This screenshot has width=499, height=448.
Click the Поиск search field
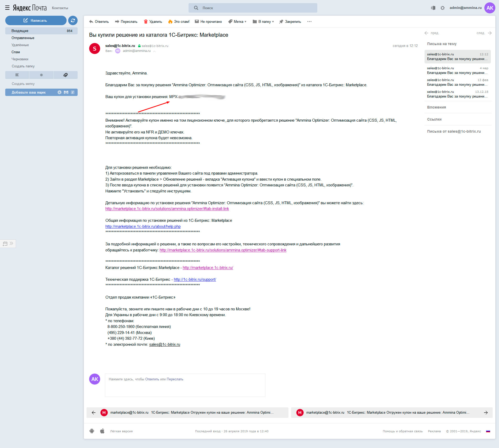[253, 8]
